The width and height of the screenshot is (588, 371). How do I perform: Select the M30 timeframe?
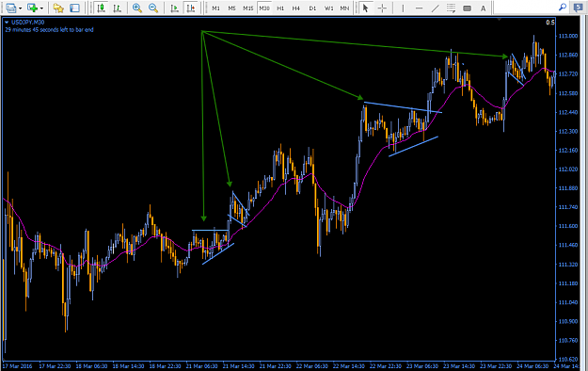[x=264, y=8]
